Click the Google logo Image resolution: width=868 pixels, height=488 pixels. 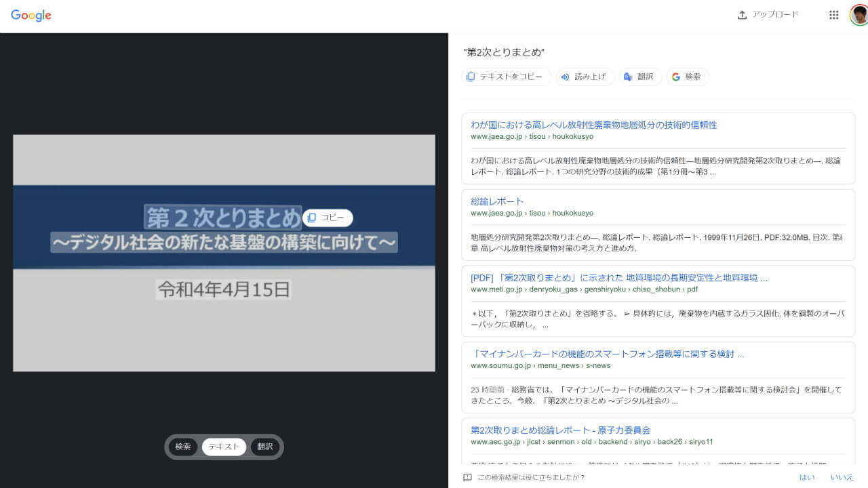pos(31,14)
